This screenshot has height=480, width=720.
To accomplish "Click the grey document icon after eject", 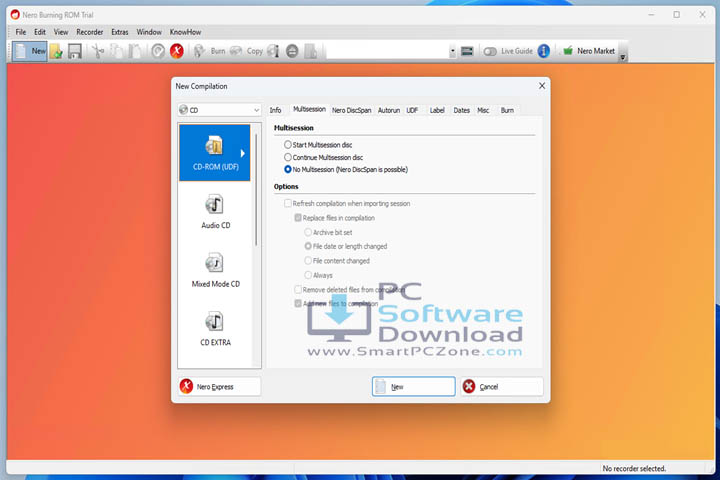I will (311, 51).
